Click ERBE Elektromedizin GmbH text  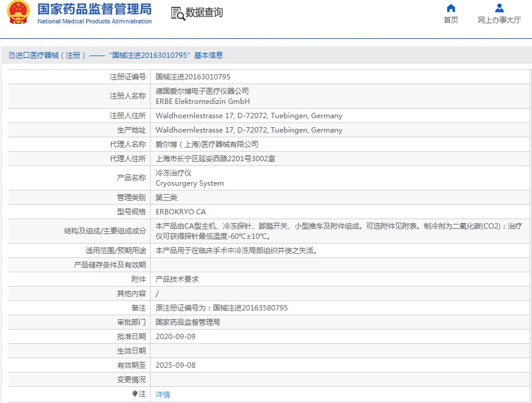pos(203,101)
